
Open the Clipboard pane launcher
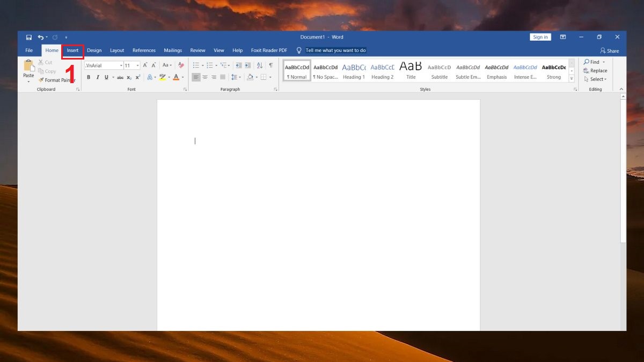click(78, 90)
